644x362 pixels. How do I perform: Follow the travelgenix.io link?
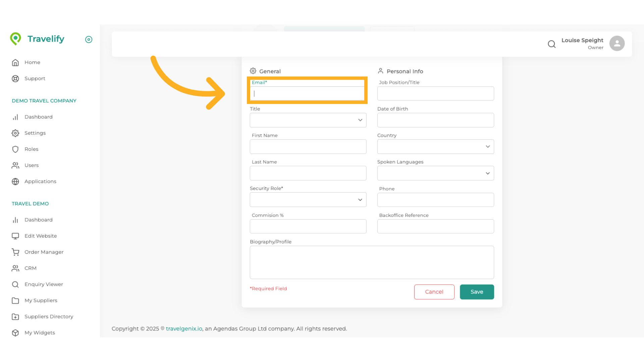coord(184,329)
